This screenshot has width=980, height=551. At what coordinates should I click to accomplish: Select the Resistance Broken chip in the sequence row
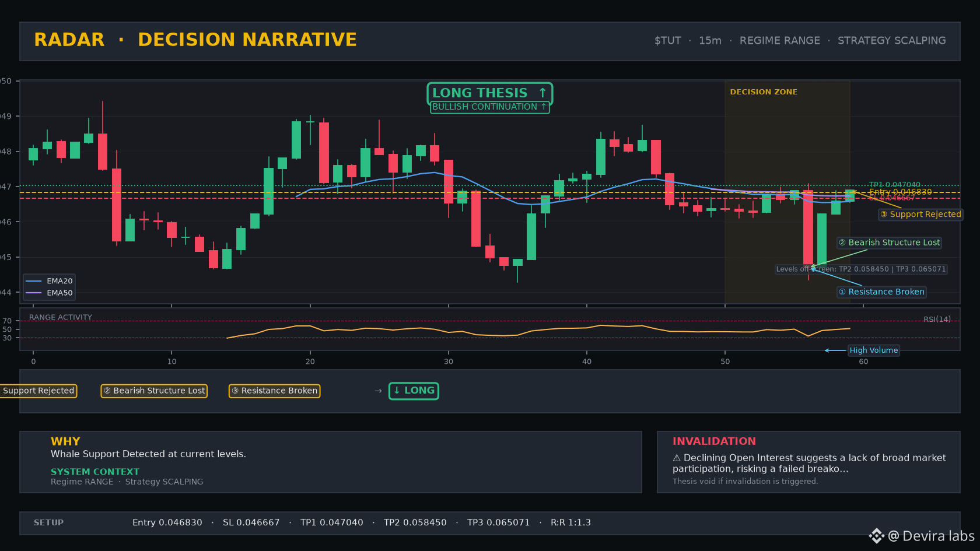click(x=274, y=391)
